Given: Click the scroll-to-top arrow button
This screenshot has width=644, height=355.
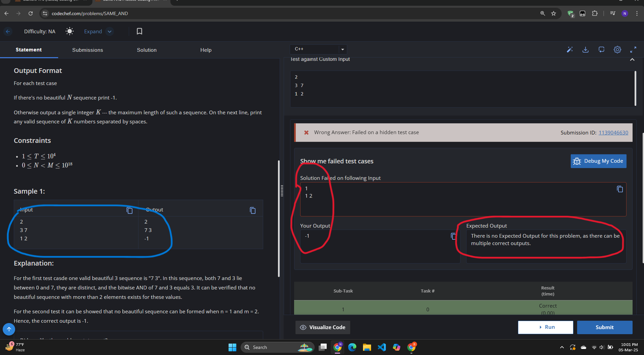Looking at the screenshot, I should pos(9,329).
